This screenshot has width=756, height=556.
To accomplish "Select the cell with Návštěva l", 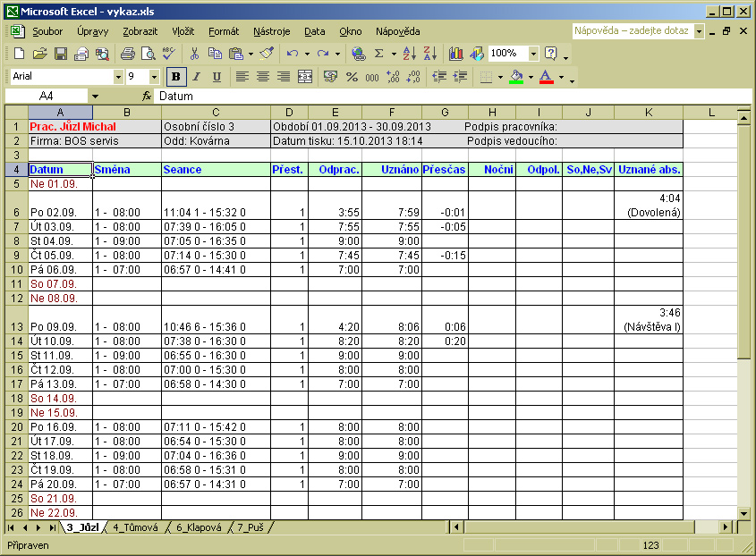I will click(649, 320).
